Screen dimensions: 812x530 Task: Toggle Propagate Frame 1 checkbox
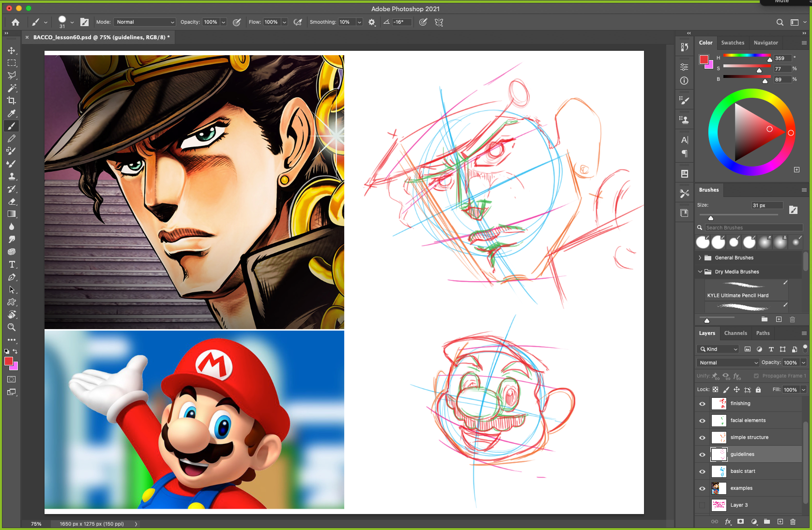pyautogui.click(x=756, y=376)
